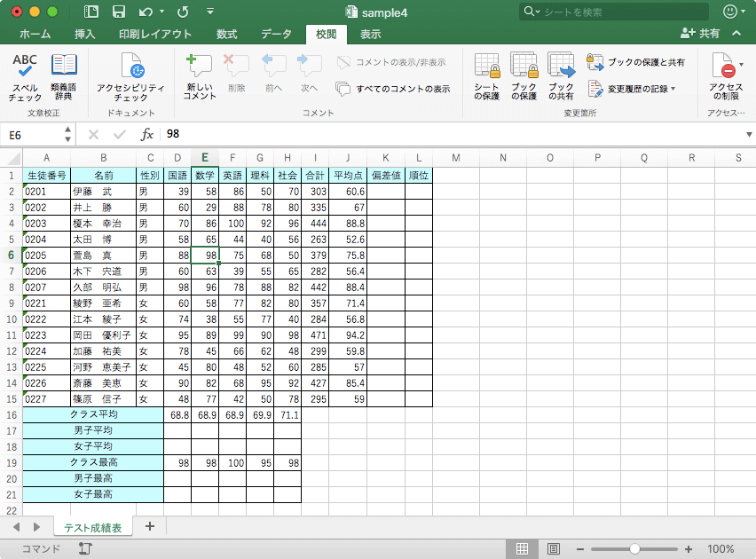Run the アクセシビリティチェック tool
This screenshot has height=559, width=756.
[x=130, y=77]
